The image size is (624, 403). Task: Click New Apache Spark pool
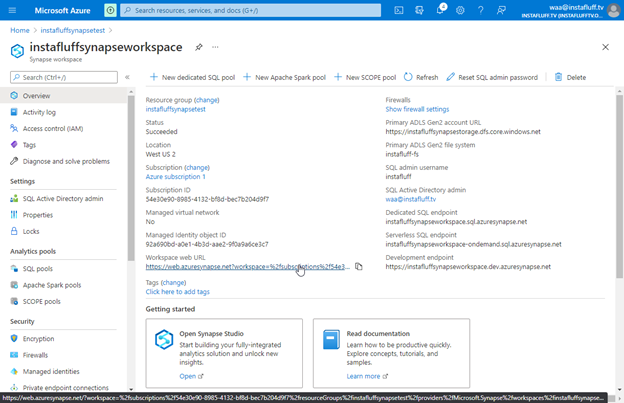pos(284,77)
